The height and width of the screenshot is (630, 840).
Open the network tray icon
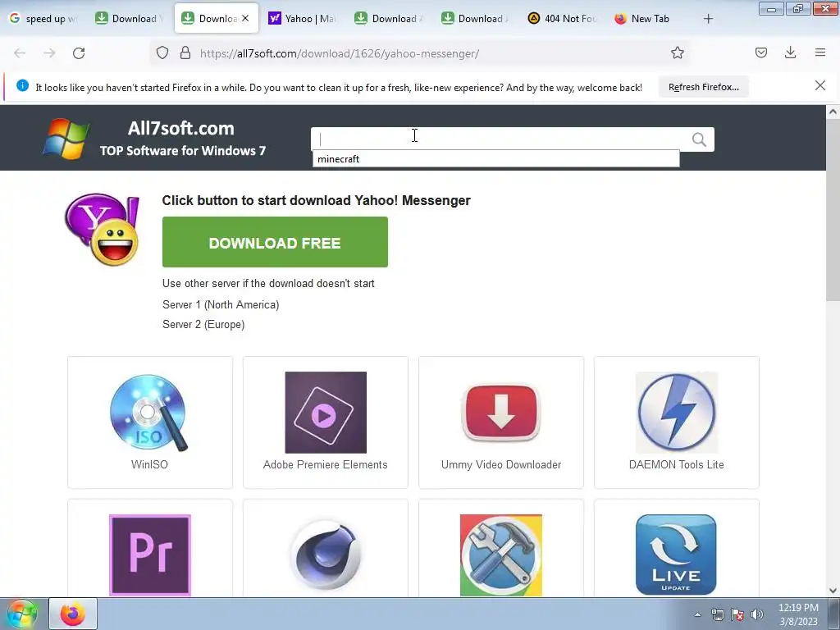click(x=717, y=614)
